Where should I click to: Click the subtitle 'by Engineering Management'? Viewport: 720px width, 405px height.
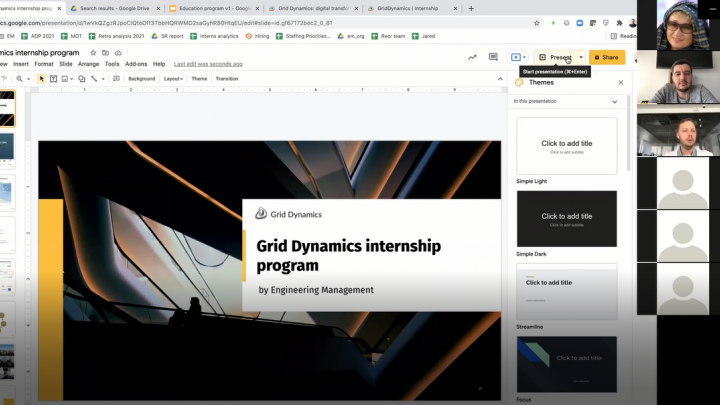[316, 290]
